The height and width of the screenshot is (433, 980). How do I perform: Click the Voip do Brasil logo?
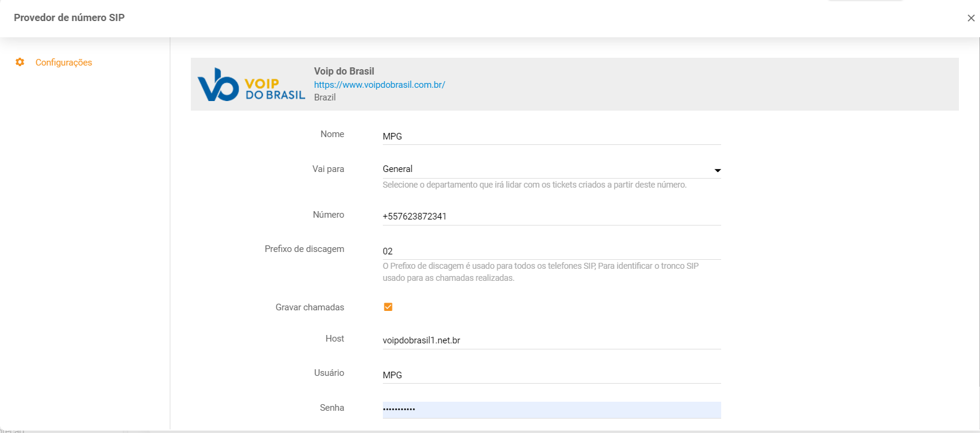(x=251, y=85)
